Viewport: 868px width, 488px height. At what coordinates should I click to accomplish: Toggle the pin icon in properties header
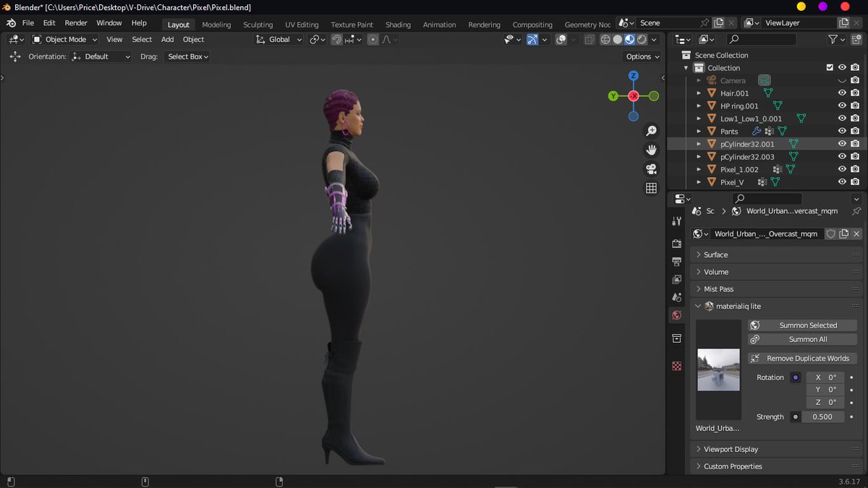856,211
